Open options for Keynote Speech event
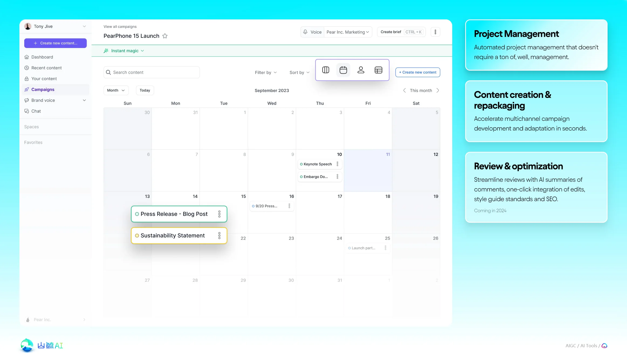Image resolution: width=627 pixels, height=364 pixels. (337, 164)
